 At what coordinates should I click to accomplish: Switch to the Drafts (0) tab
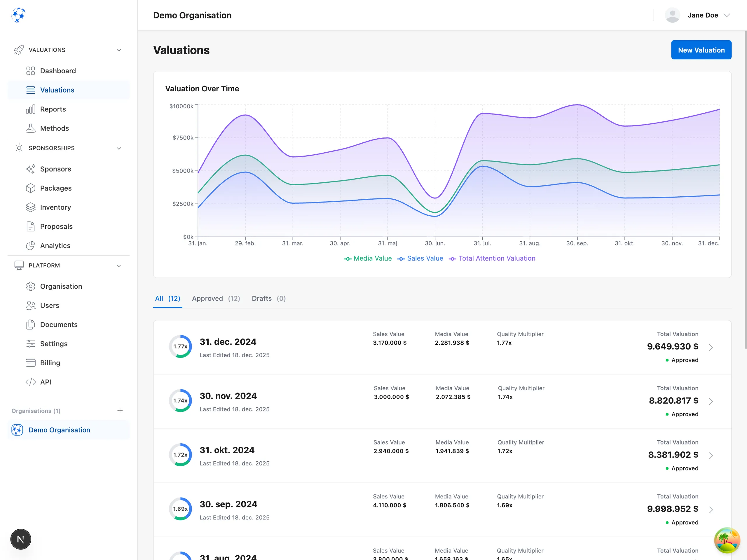click(x=268, y=298)
